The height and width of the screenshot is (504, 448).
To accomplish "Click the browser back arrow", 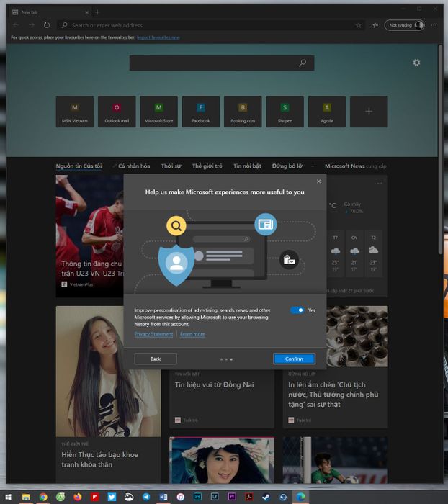I will [x=16, y=25].
